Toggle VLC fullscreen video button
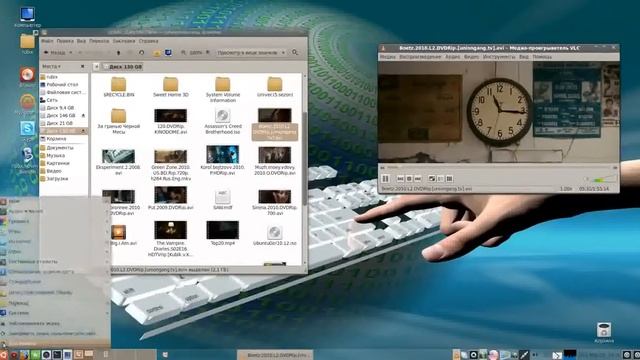 tap(432, 179)
